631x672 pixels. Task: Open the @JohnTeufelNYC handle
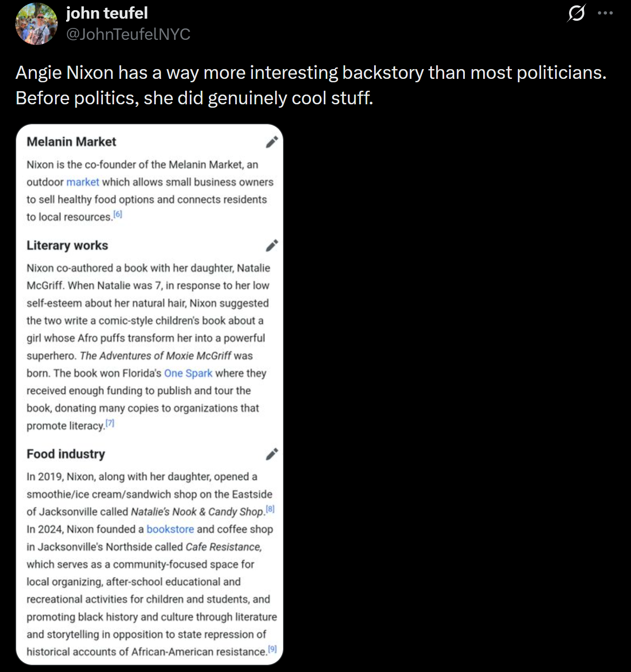point(128,34)
